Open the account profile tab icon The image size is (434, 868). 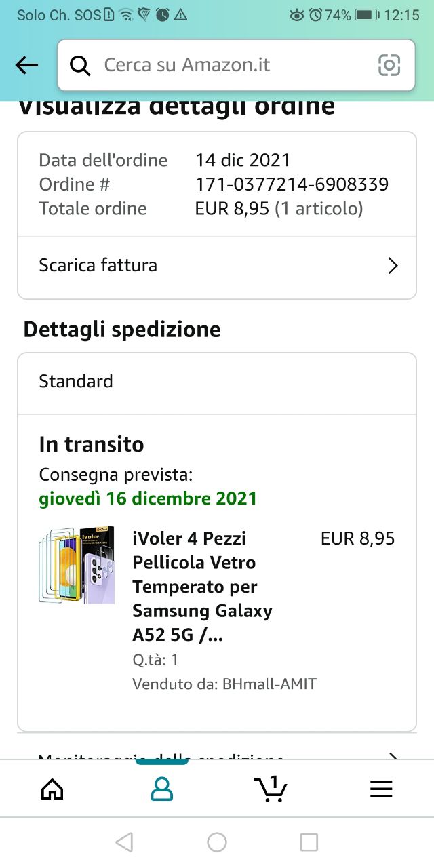(x=162, y=789)
